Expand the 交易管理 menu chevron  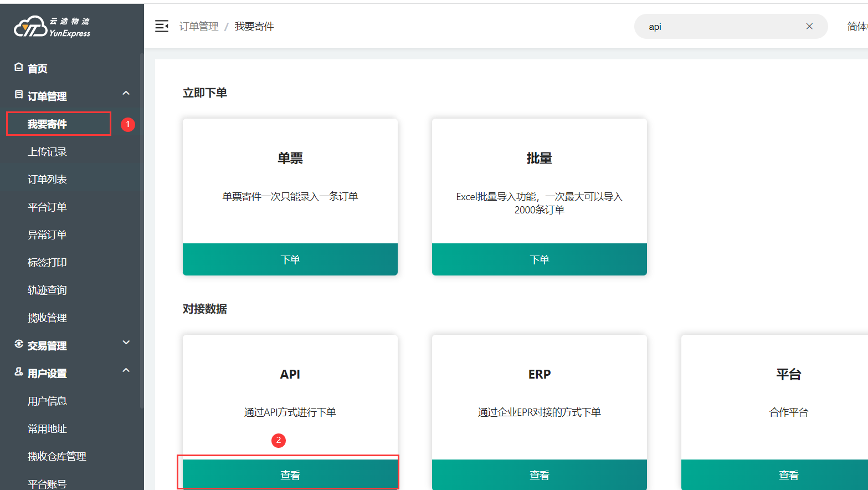(126, 343)
